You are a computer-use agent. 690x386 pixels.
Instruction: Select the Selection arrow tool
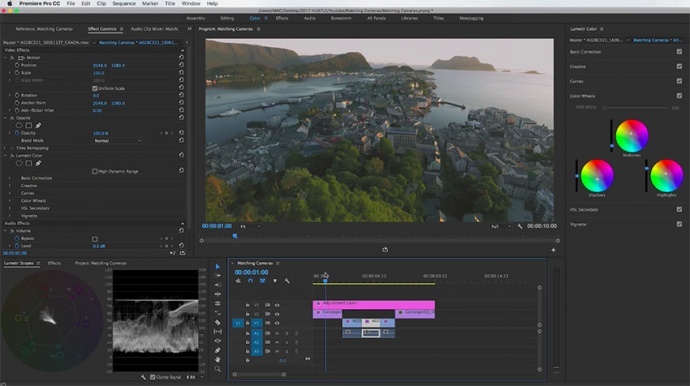coord(217,267)
